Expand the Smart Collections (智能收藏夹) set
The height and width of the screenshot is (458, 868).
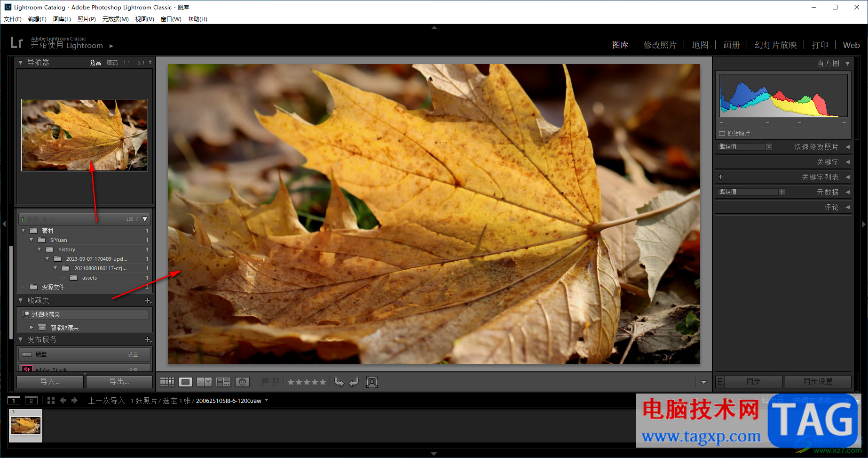(x=32, y=327)
